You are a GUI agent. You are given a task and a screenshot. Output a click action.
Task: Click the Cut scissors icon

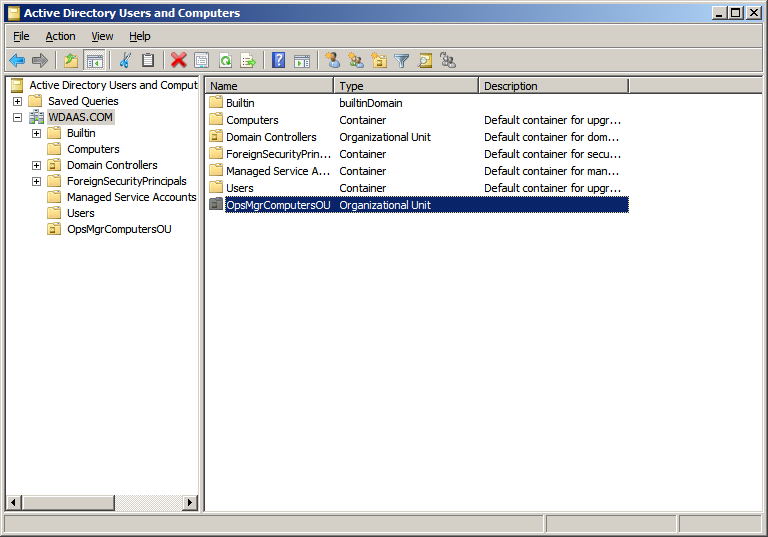click(125, 61)
